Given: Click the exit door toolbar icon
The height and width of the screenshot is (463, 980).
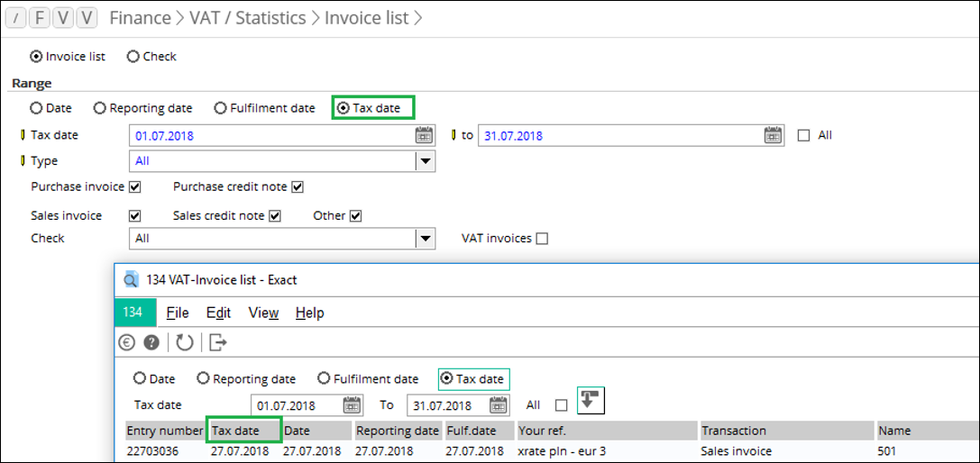Looking at the screenshot, I should click(x=218, y=342).
